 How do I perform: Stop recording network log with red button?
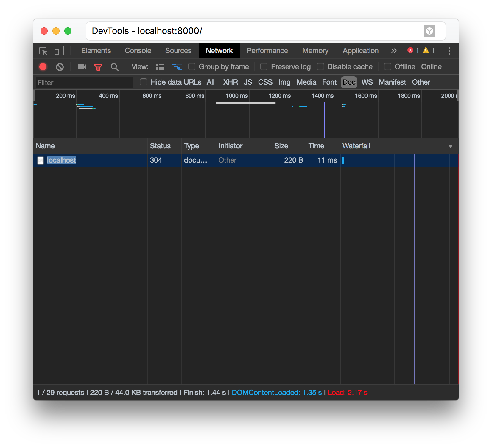(43, 67)
